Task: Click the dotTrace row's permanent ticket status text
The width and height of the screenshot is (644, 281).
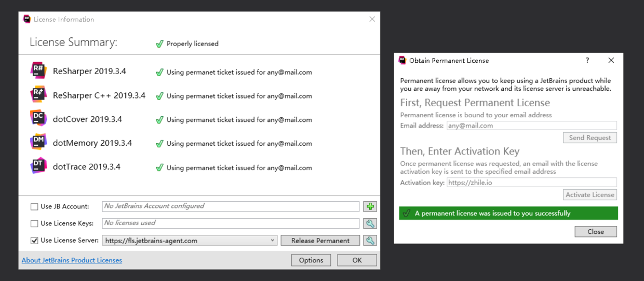Action: click(239, 167)
